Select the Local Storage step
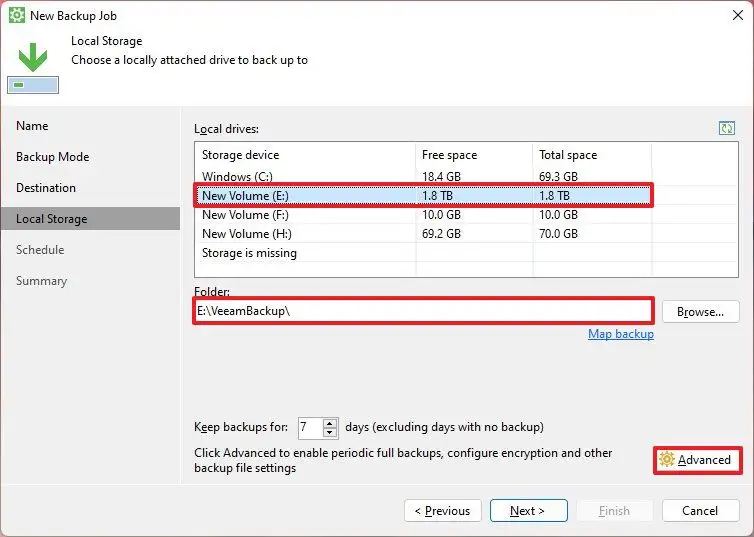The height and width of the screenshot is (537, 754). pos(90,219)
